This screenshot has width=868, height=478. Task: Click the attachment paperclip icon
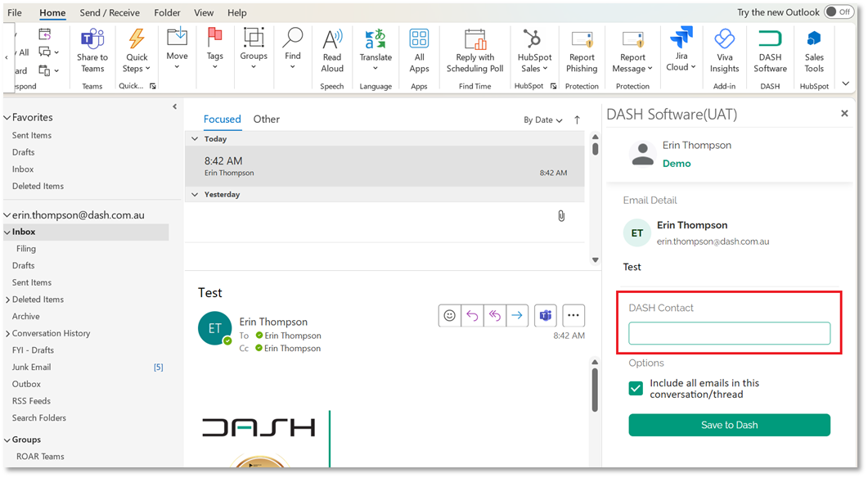[561, 216]
